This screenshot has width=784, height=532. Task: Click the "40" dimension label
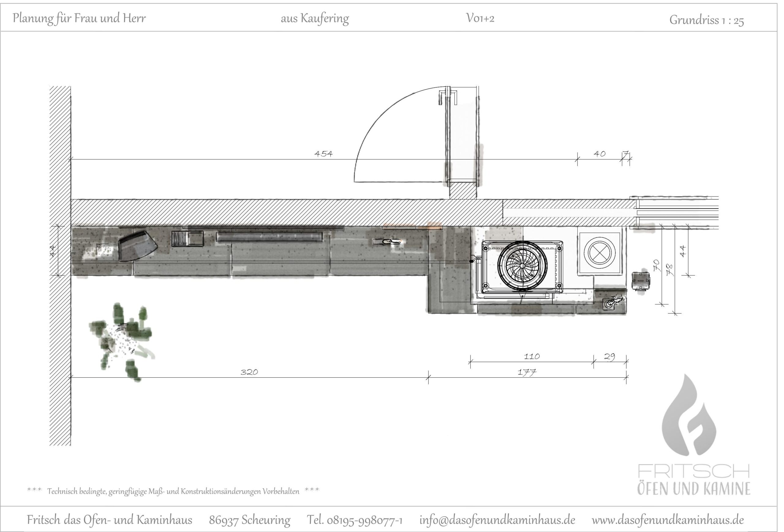[599, 154]
